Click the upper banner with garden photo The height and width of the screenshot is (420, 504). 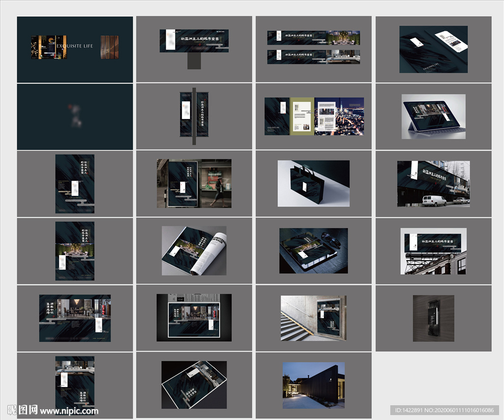[314, 38]
